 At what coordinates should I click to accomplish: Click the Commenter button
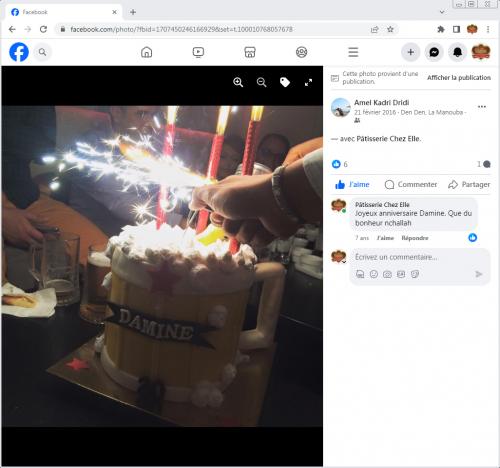click(x=411, y=184)
